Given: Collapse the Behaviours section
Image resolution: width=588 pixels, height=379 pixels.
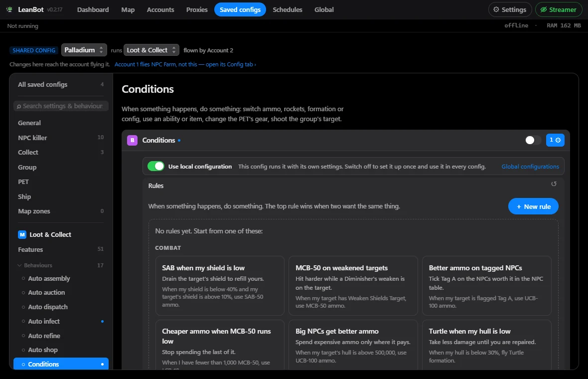Looking at the screenshot, I should point(61,265).
